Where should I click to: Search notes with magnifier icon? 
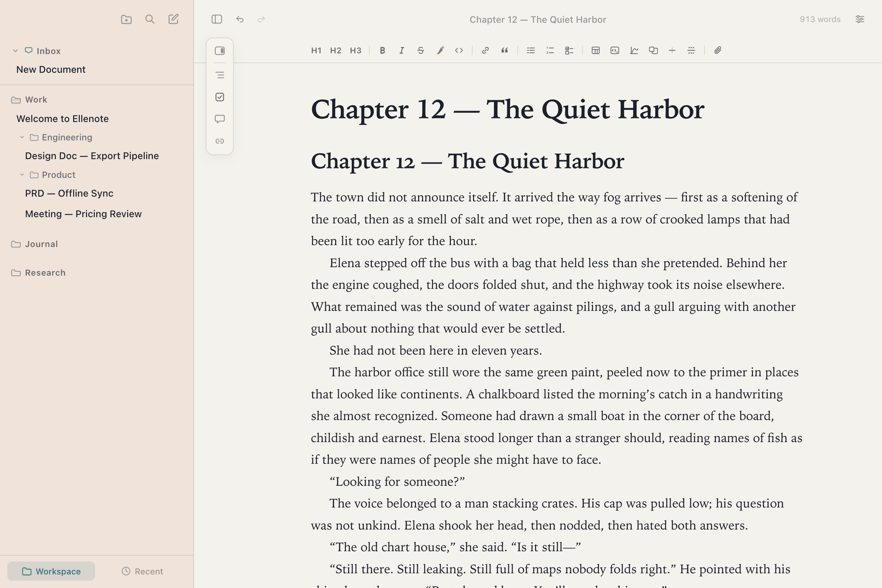click(x=150, y=19)
